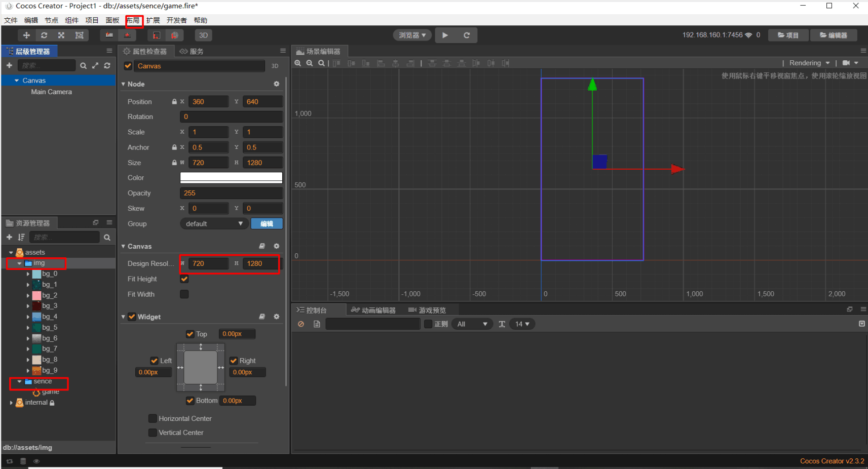Click the Position X input field
This screenshot has width=868, height=469.
click(x=208, y=101)
